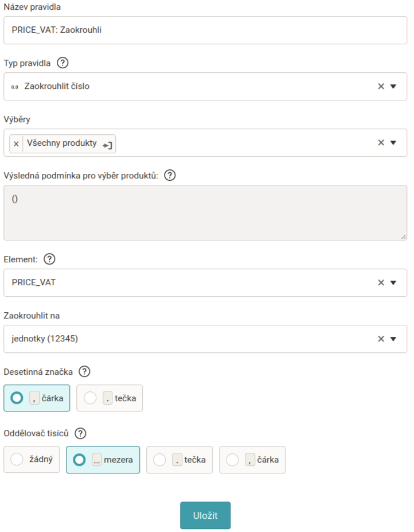Expand the Element dropdown arrow
Image resolution: width=414 pixels, height=532 pixels.
pos(393,282)
